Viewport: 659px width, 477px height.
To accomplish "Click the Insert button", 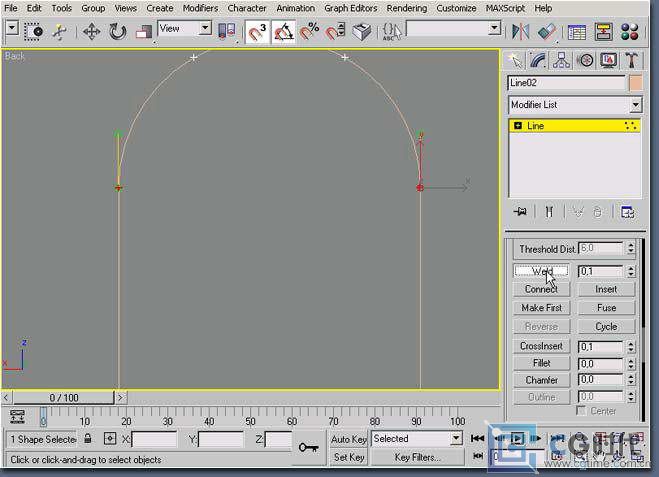I will [606, 289].
